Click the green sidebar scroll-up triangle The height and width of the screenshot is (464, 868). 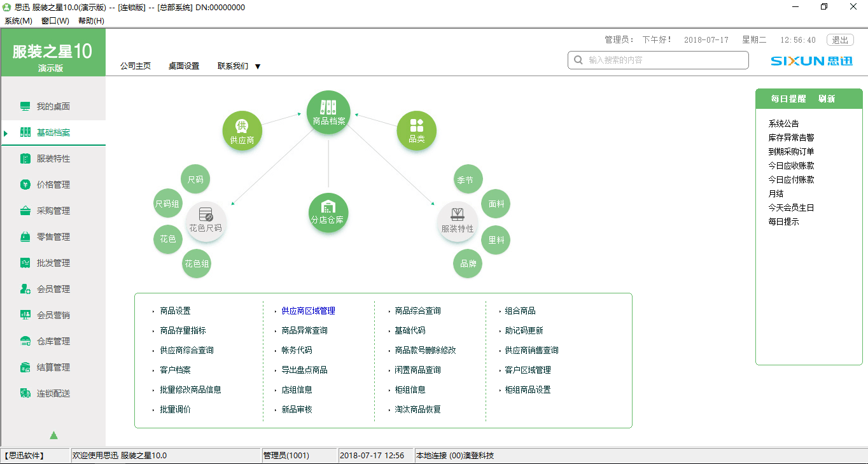(53, 435)
